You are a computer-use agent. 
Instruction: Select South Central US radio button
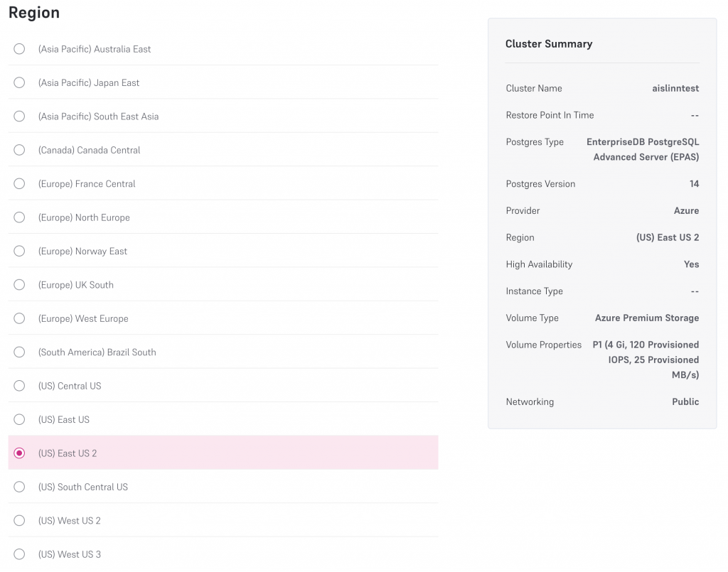pyautogui.click(x=19, y=487)
